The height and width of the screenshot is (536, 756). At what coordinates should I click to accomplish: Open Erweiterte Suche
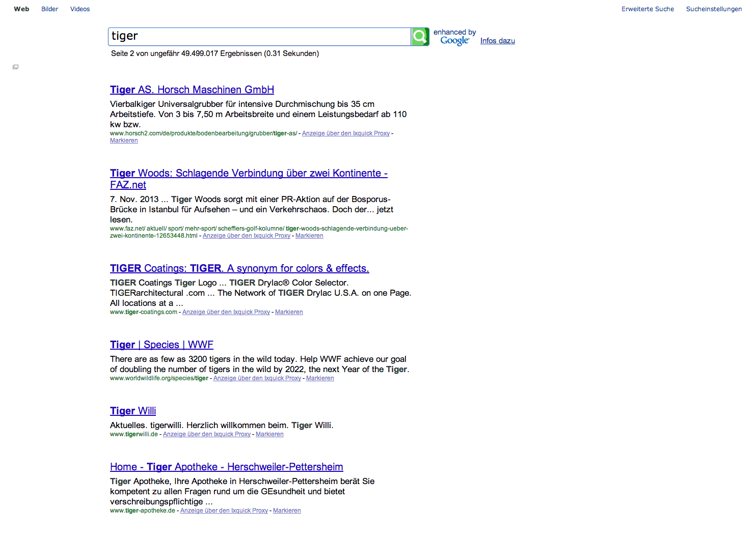click(x=647, y=9)
